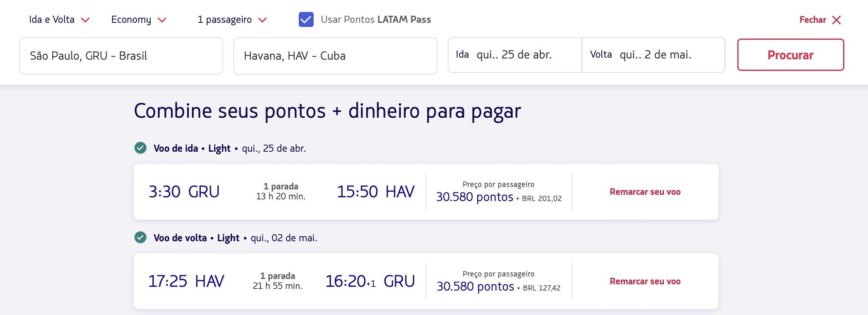Viewport: 868px width, 315px height.
Task: Click the Fechar X close icon
Action: [x=836, y=20]
